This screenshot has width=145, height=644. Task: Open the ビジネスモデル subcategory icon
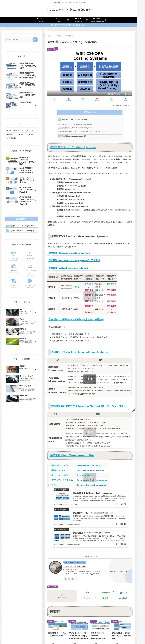13,256
